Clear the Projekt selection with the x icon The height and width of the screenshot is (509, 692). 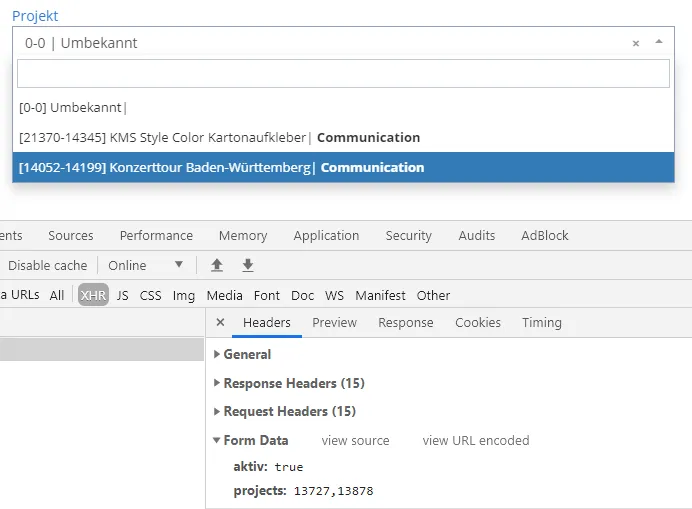point(636,44)
